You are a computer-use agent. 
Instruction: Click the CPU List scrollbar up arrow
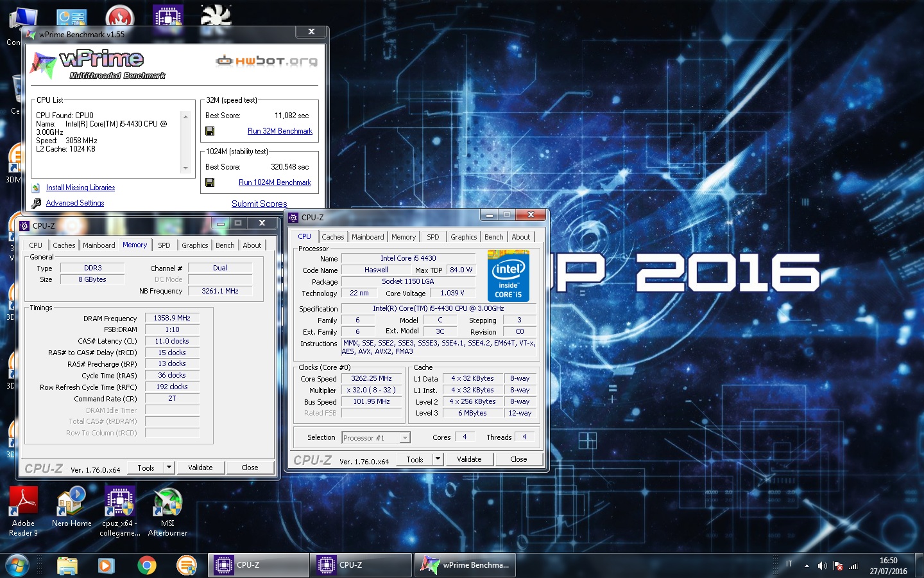pyautogui.click(x=185, y=116)
